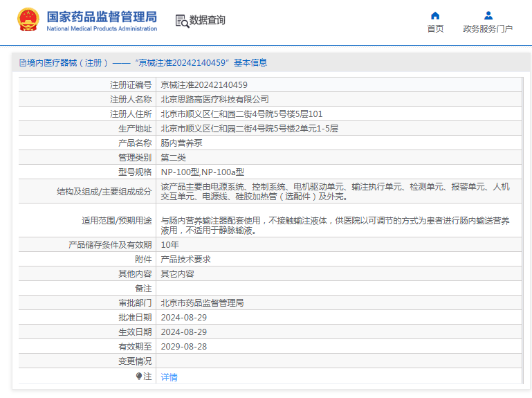The height and width of the screenshot is (398, 532).
Task: Click the structure composition description text
Action: point(336,192)
